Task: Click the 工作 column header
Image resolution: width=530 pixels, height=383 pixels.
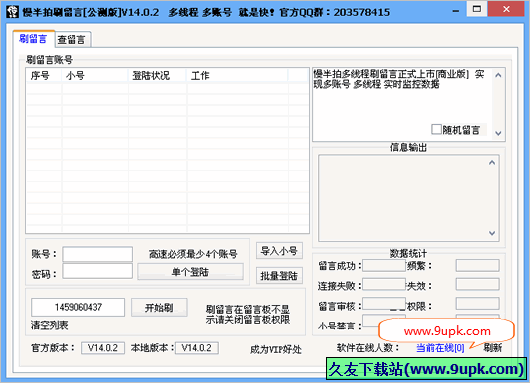Action: pyautogui.click(x=237, y=75)
